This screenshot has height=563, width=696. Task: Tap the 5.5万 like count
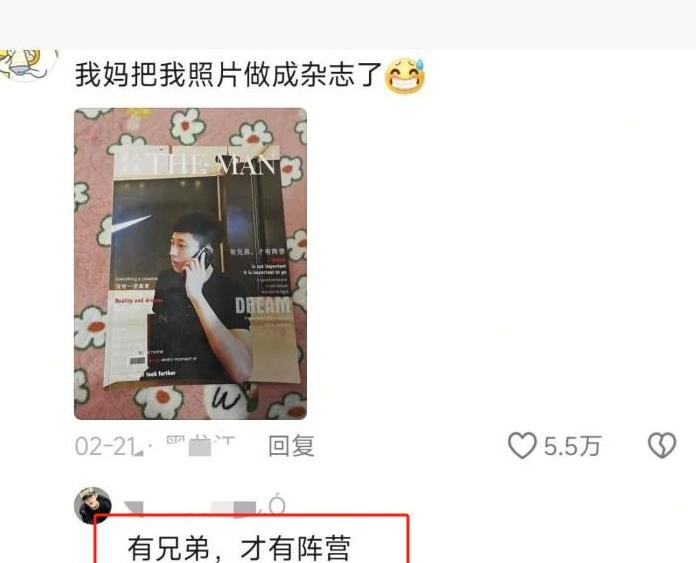[x=572, y=446]
